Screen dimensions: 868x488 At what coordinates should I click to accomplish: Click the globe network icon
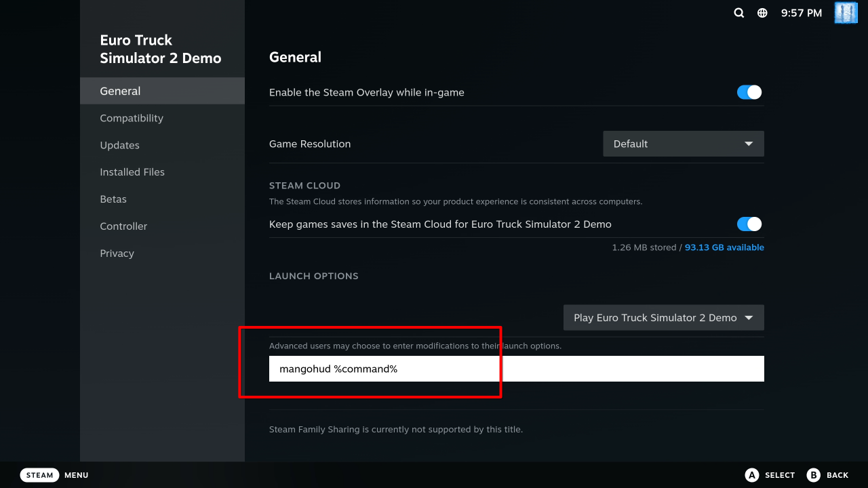pos(762,13)
